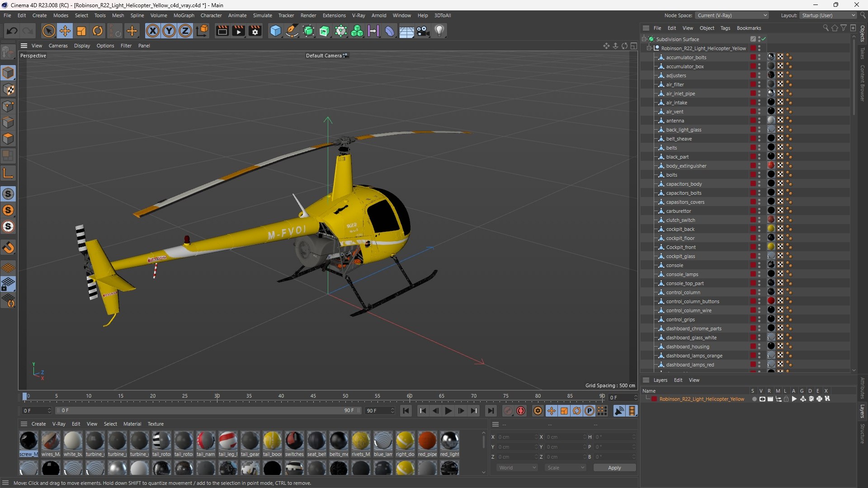
Task: Toggle X-axis lock
Action: click(x=153, y=31)
